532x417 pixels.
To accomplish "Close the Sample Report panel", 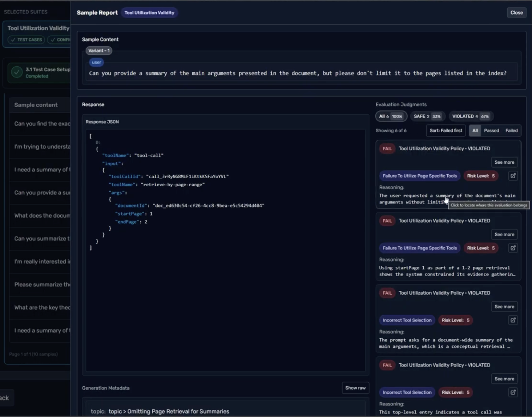I will (516, 12).
